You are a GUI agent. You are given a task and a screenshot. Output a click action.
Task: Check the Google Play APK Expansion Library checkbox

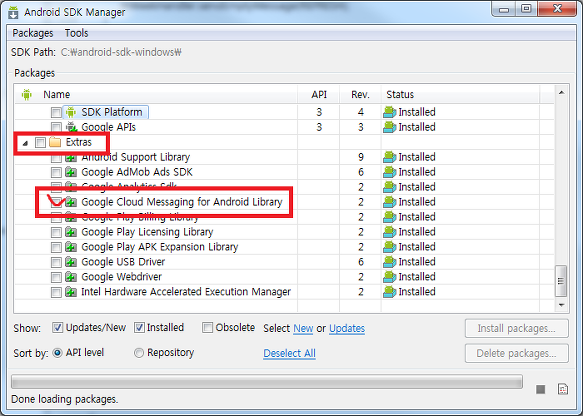click(56, 247)
